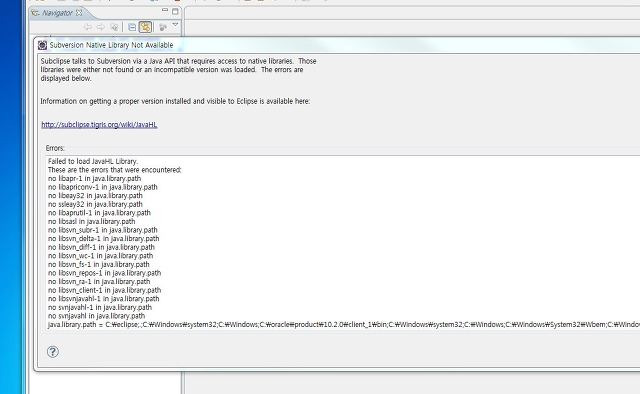Open the subclipse.tigris.org JavaHL wiki link

[x=99, y=125]
